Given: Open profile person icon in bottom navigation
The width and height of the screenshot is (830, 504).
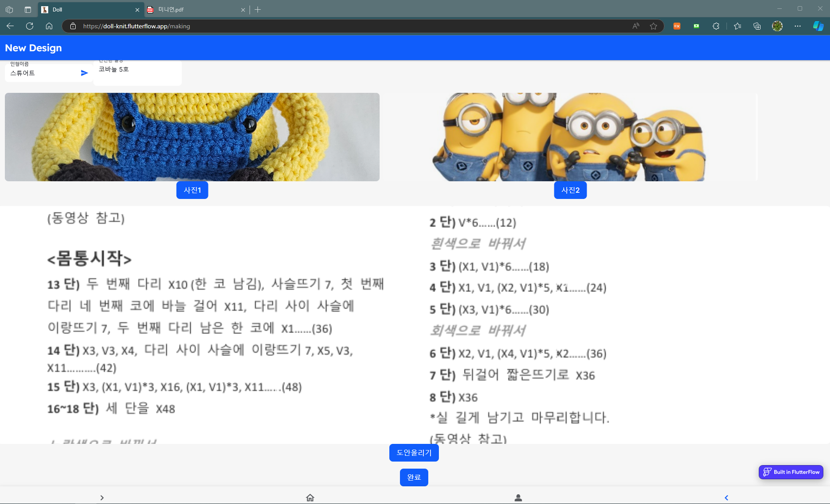Looking at the screenshot, I should [x=518, y=498].
